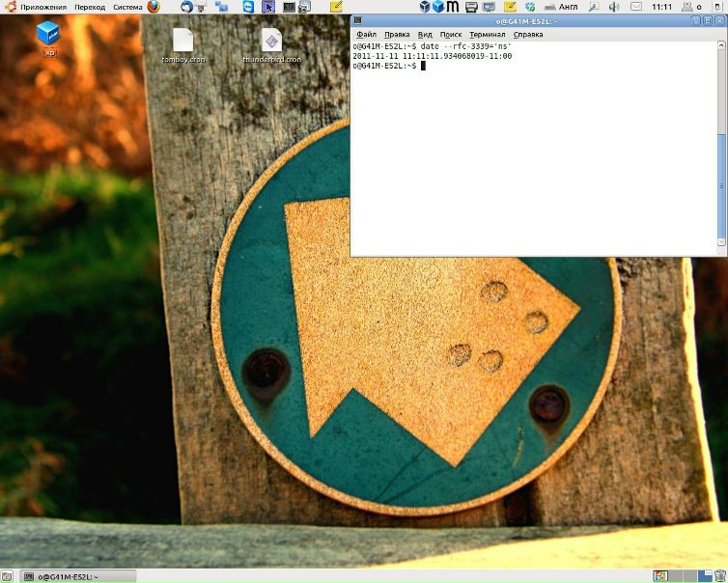728x583 pixels.
Task: Open the Файл menu in terminal
Action: pyautogui.click(x=366, y=34)
